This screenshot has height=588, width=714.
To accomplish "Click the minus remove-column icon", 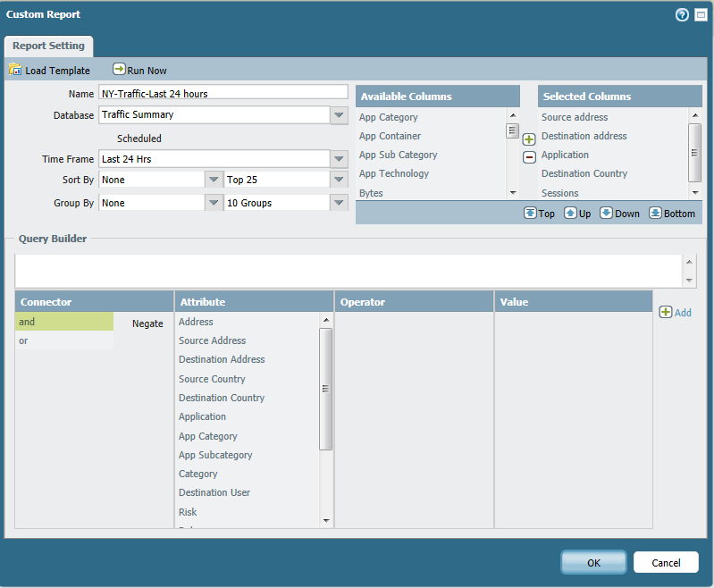I will click(x=529, y=157).
